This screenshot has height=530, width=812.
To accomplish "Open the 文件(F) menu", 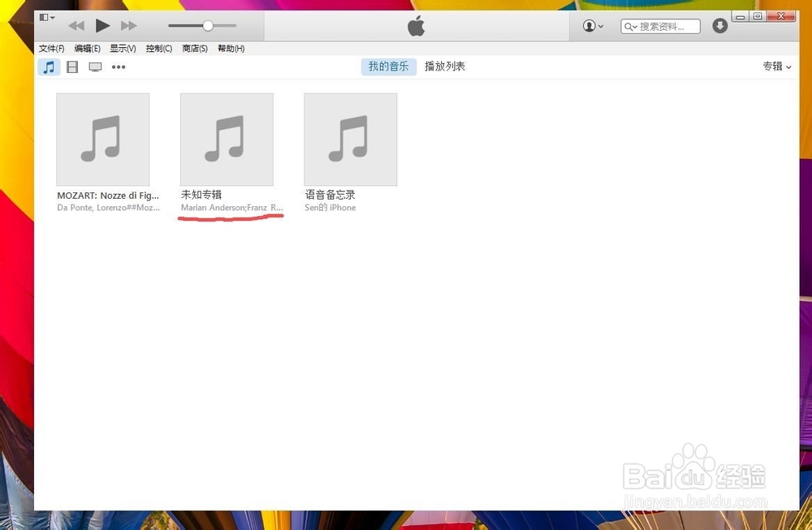I will tap(51, 48).
